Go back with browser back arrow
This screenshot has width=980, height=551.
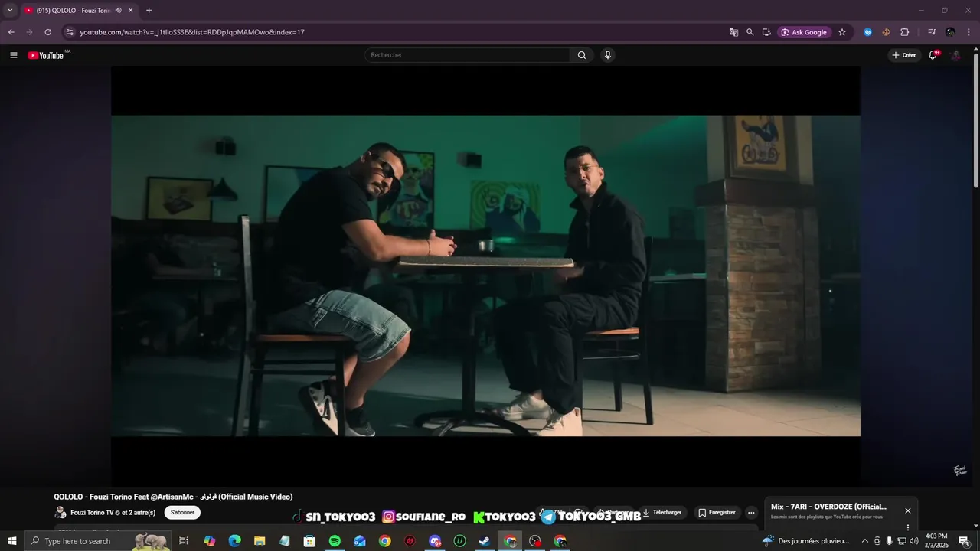click(11, 32)
